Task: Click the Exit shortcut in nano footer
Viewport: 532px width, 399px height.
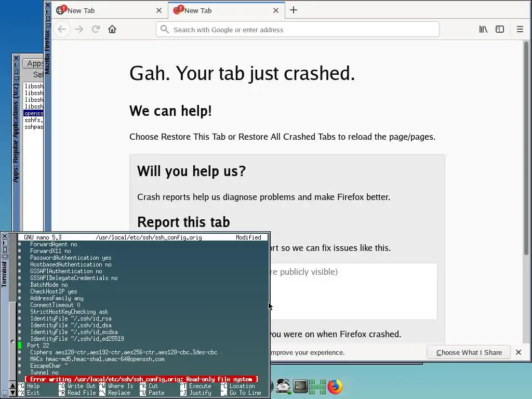Action: 30,393
